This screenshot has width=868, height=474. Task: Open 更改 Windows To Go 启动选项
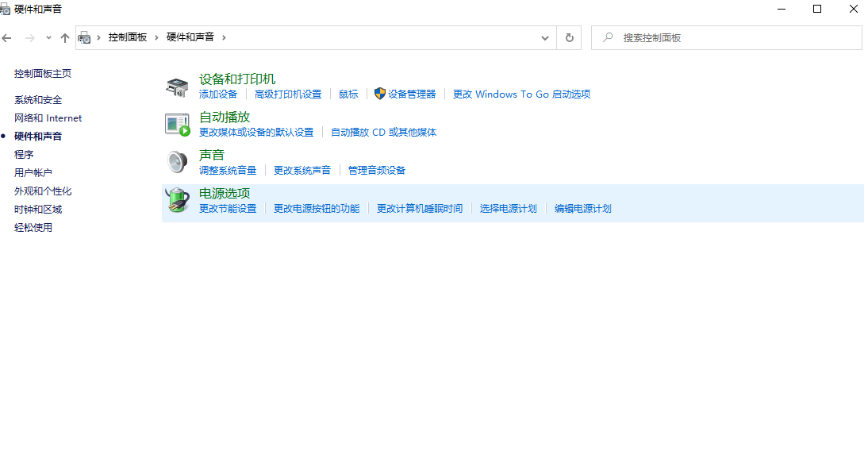pyautogui.click(x=521, y=94)
